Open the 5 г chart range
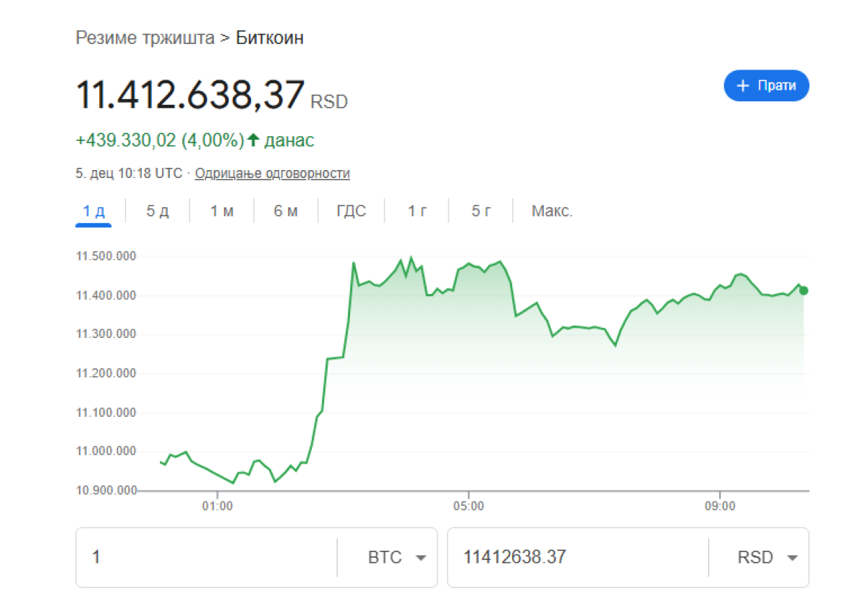The width and height of the screenshot is (868, 597). click(481, 211)
